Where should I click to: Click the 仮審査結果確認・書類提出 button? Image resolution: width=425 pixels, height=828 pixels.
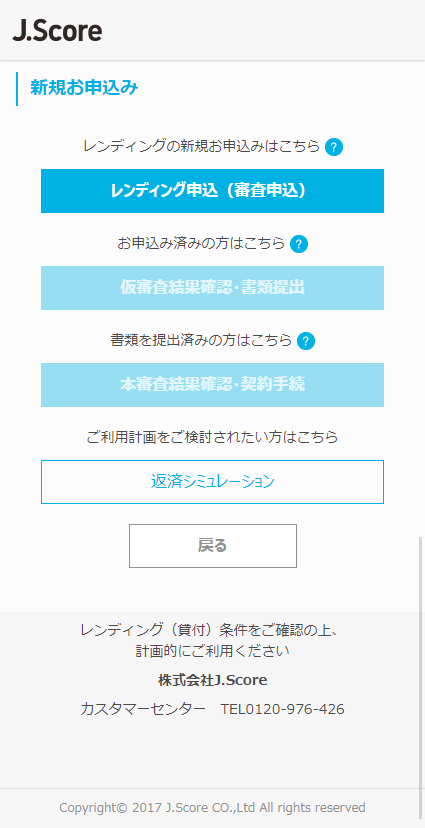point(212,288)
